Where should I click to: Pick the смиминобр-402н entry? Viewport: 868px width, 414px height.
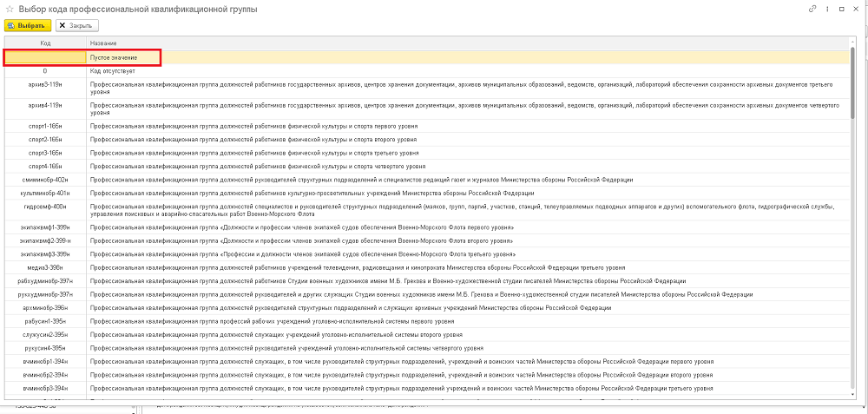coord(44,180)
